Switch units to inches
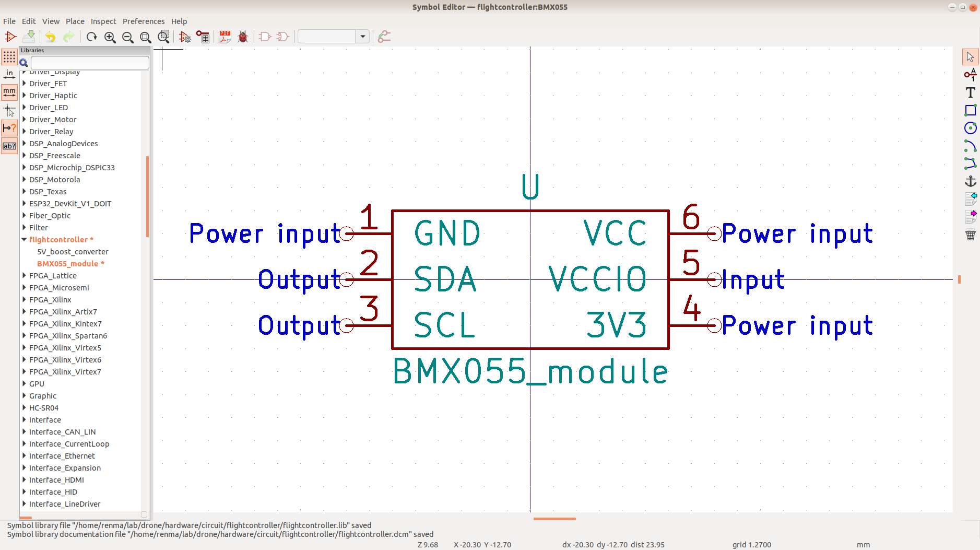Image resolution: width=980 pixels, height=550 pixels. pyautogui.click(x=9, y=74)
